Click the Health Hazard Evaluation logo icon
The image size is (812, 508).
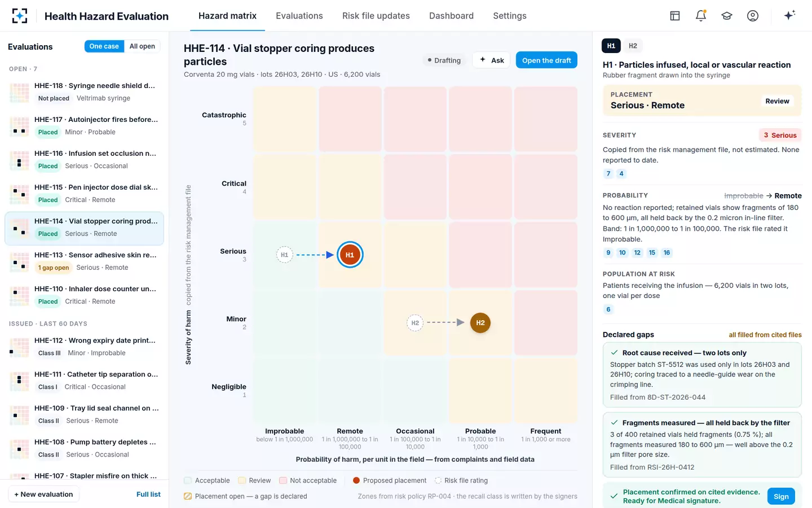coord(20,16)
